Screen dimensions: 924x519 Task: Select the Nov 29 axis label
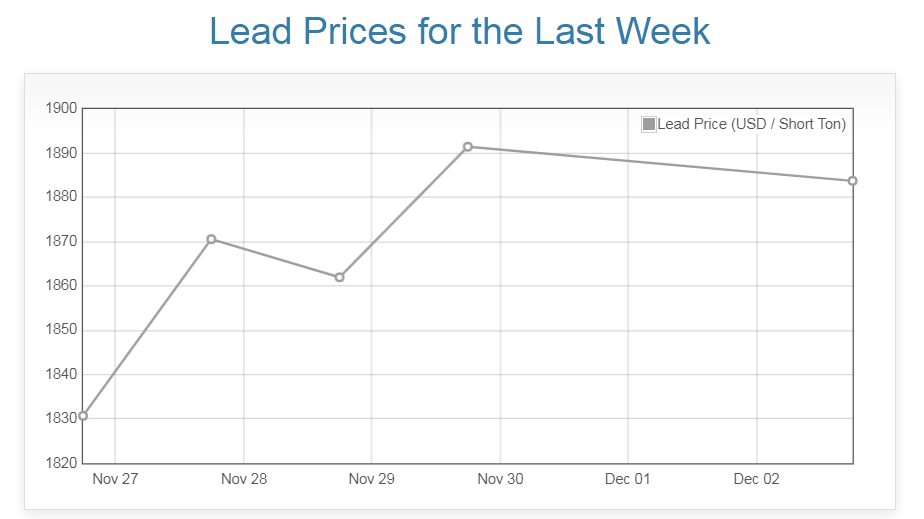tap(372, 479)
